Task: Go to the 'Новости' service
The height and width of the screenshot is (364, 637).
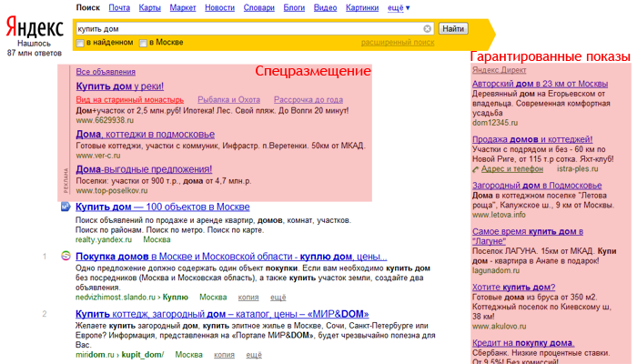Action: 220,7
